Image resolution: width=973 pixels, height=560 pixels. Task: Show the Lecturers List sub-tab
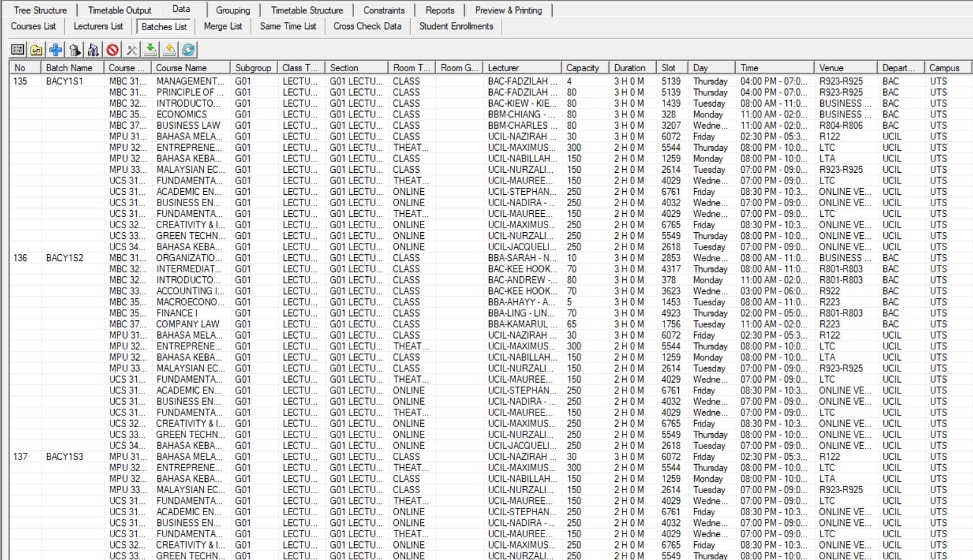pyautogui.click(x=98, y=26)
